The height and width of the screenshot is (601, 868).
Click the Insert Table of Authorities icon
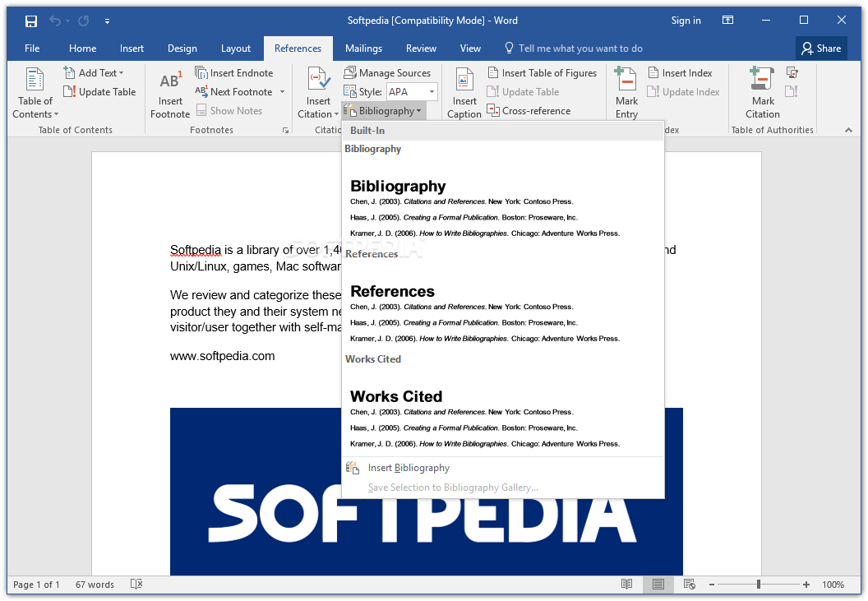point(792,72)
